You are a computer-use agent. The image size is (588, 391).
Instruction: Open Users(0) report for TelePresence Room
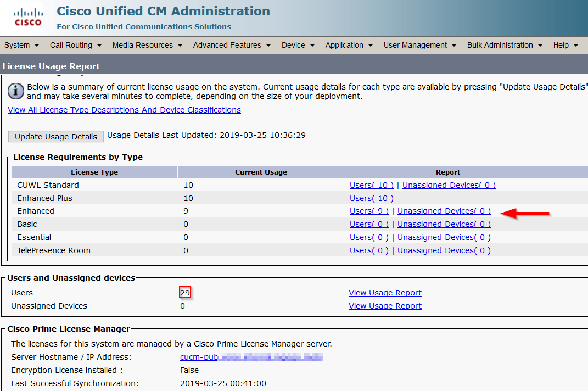coord(369,250)
